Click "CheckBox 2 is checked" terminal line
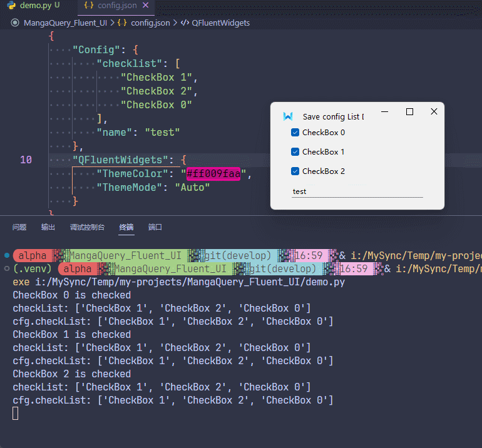The width and height of the screenshot is (482, 448). (72, 374)
